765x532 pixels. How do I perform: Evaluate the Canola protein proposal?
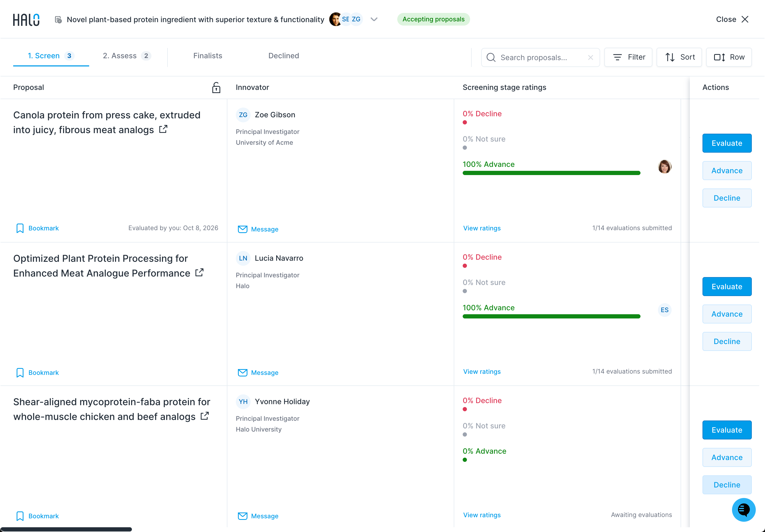[727, 143]
